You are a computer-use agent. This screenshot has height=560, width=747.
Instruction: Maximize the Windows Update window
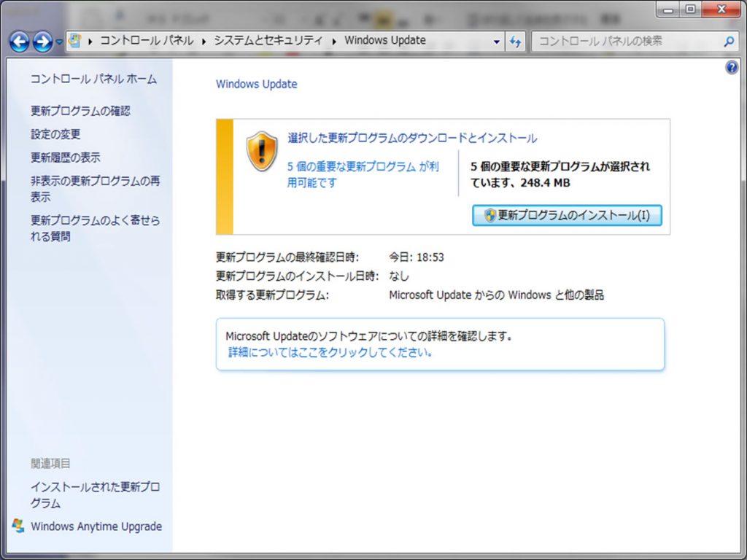click(x=690, y=9)
